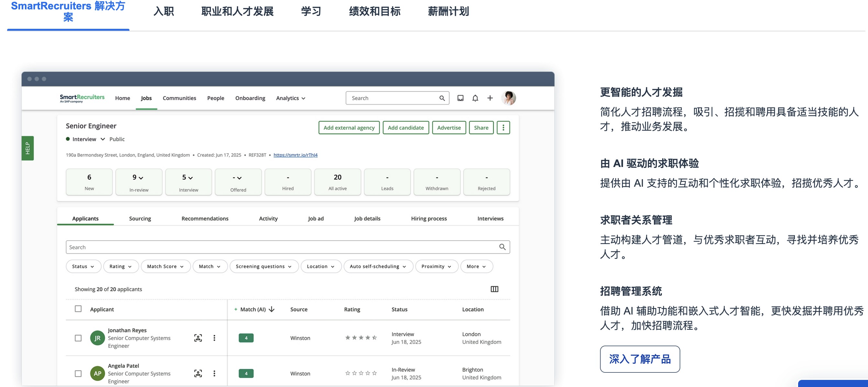Viewport: 868px width, 387px height.
Task: Sort by Match (AI) arrow
Action: 272,309
